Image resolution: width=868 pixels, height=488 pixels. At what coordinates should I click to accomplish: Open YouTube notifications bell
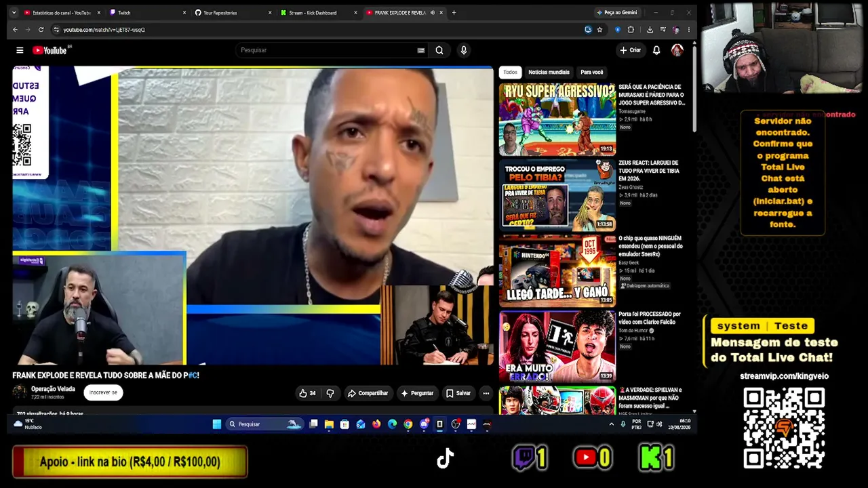coord(656,50)
